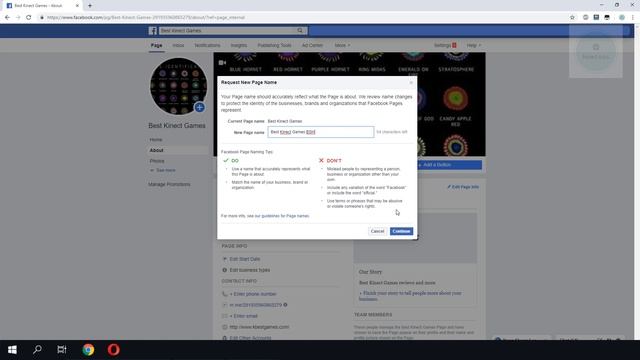The width and height of the screenshot is (640, 360).
Task: Select Photos in the left sidebar
Action: click(157, 161)
